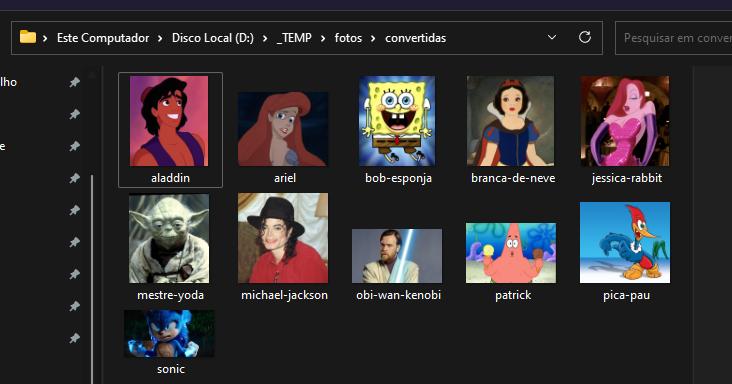Select the jessica-rabbit image thumbnail

coord(625,121)
